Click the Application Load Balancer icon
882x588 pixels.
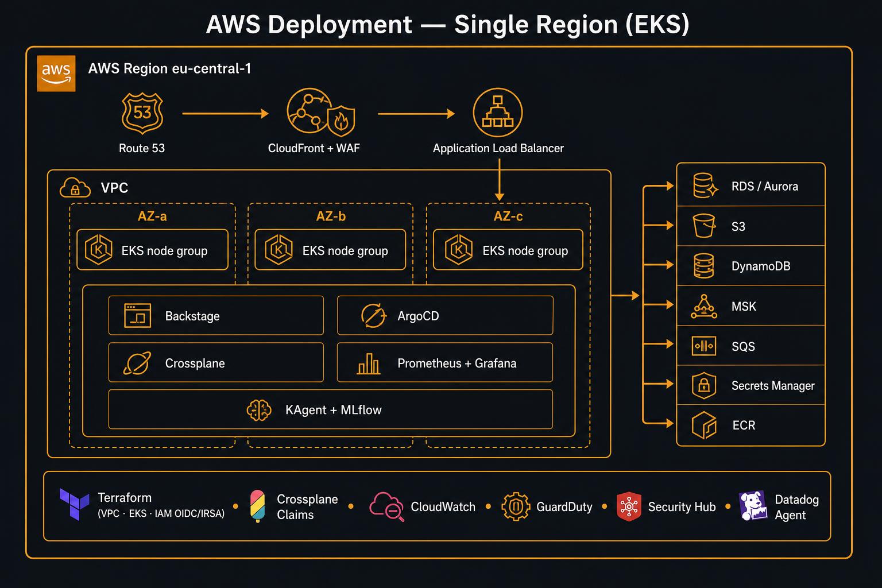(x=497, y=113)
